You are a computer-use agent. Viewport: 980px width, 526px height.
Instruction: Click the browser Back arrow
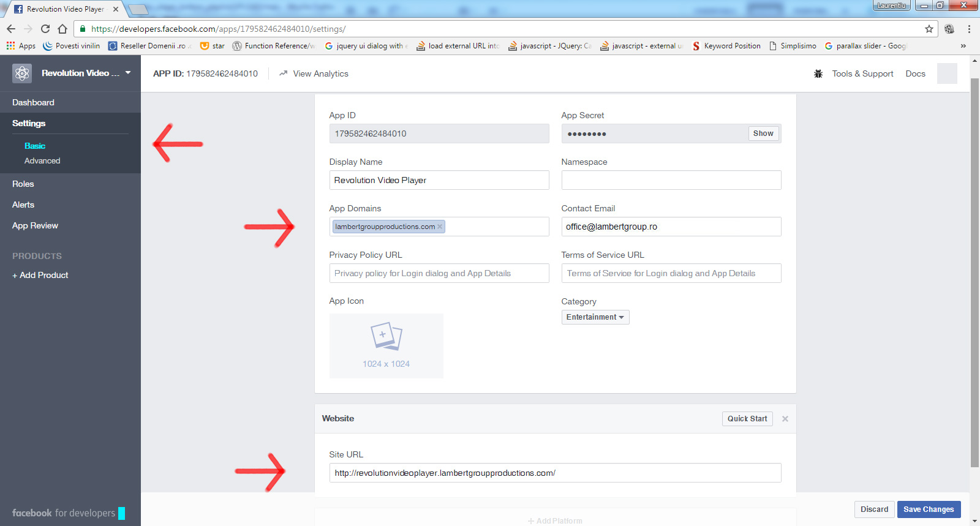(x=11, y=29)
